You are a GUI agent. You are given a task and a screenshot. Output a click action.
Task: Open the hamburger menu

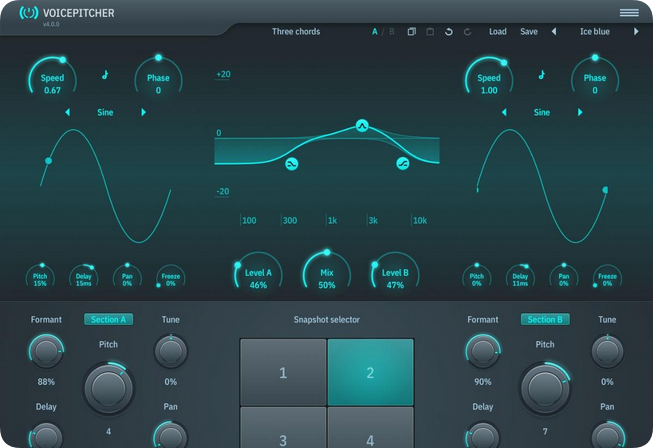coord(629,13)
